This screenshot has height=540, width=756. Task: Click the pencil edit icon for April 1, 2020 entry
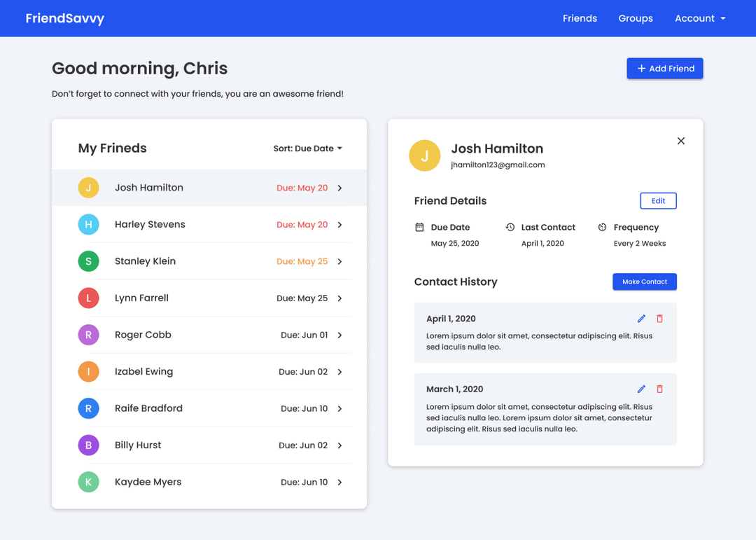pyautogui.click(x=641, y=319)
